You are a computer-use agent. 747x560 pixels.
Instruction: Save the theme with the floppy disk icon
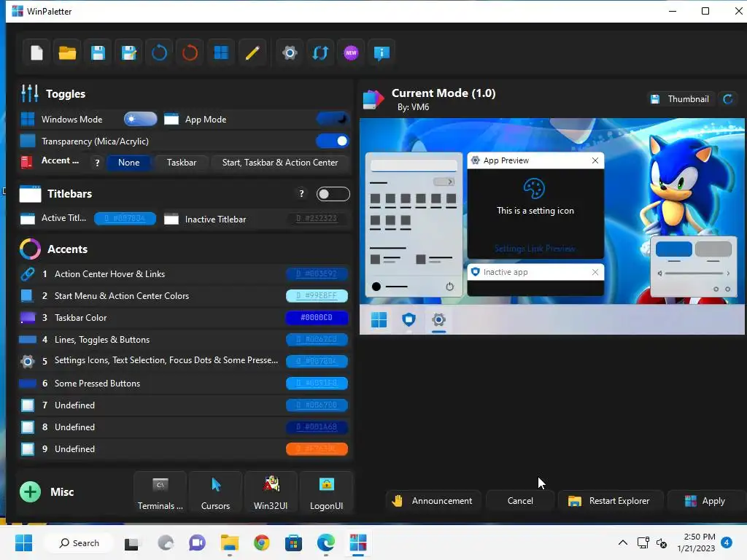tap(98, 52)
